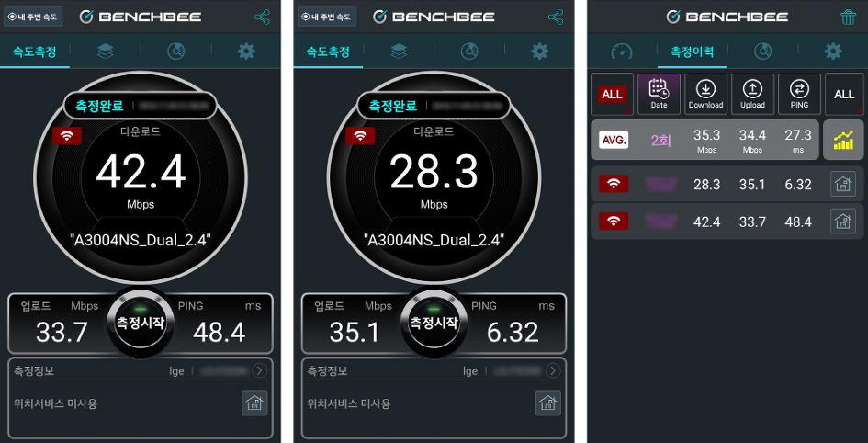Tap home icon in the 28.3 history row
Viewport: 868px width, 443px height.
tap(843, 184)
